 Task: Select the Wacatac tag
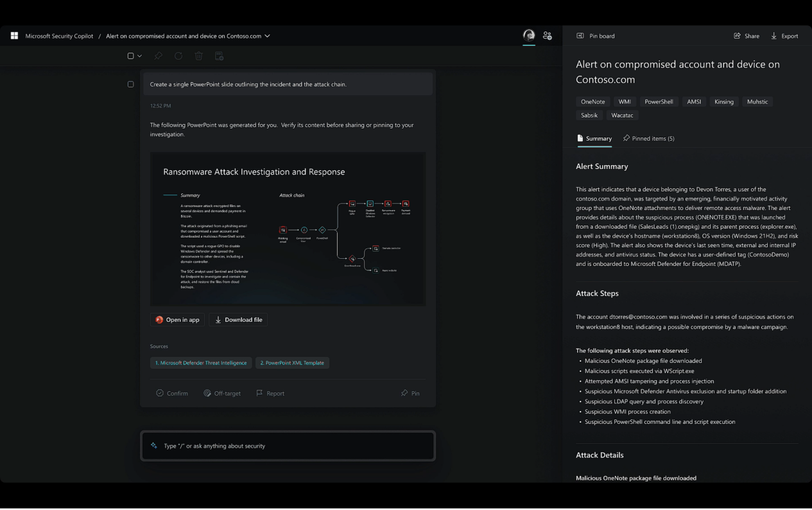(623, 116)
